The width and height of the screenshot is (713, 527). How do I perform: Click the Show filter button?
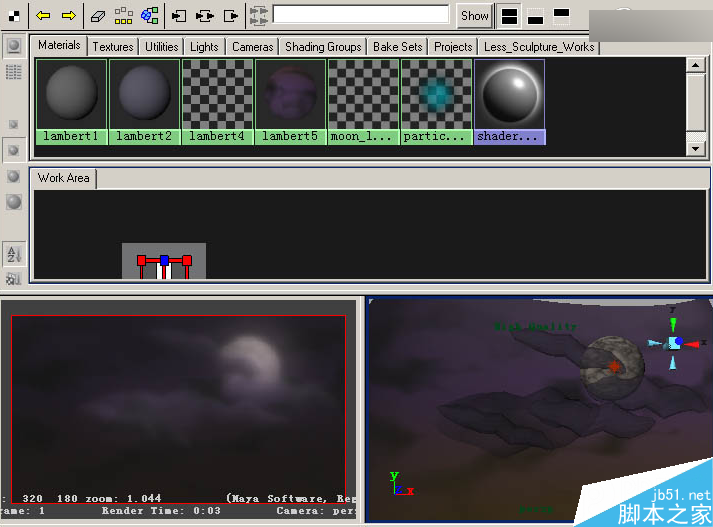pos(474,16)
